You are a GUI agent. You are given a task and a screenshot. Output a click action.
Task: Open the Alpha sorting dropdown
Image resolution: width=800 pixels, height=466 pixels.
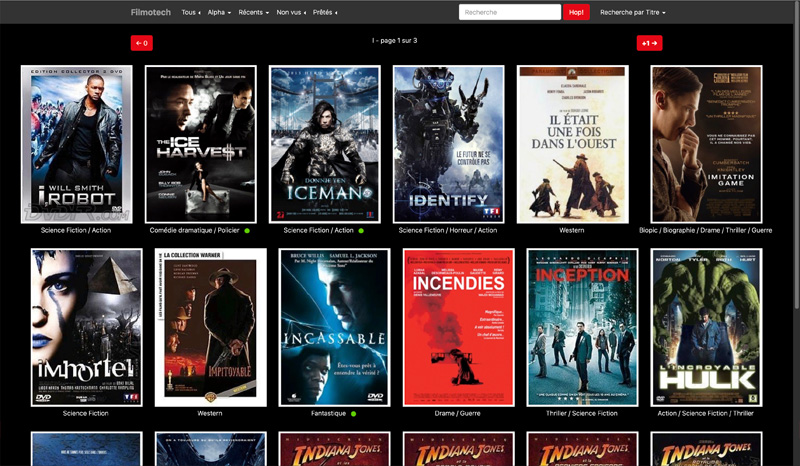(x=219, y=12)
